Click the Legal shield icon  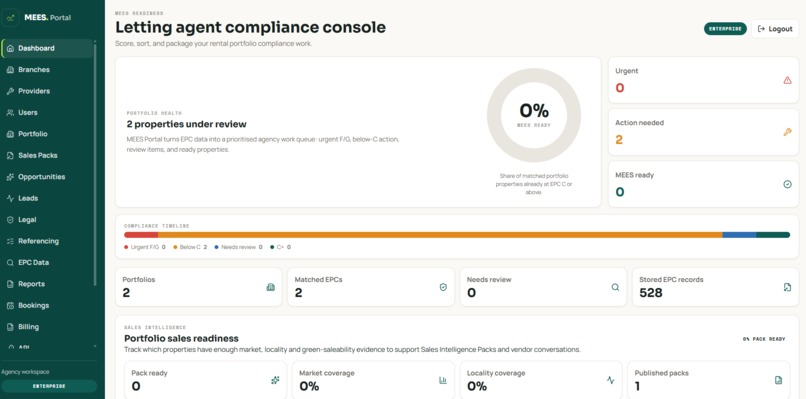tap(10, 220)
